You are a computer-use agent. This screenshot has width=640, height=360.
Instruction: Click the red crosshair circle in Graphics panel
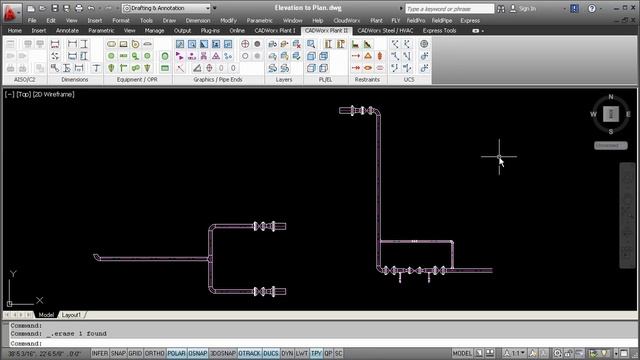[x=245, y=44]
